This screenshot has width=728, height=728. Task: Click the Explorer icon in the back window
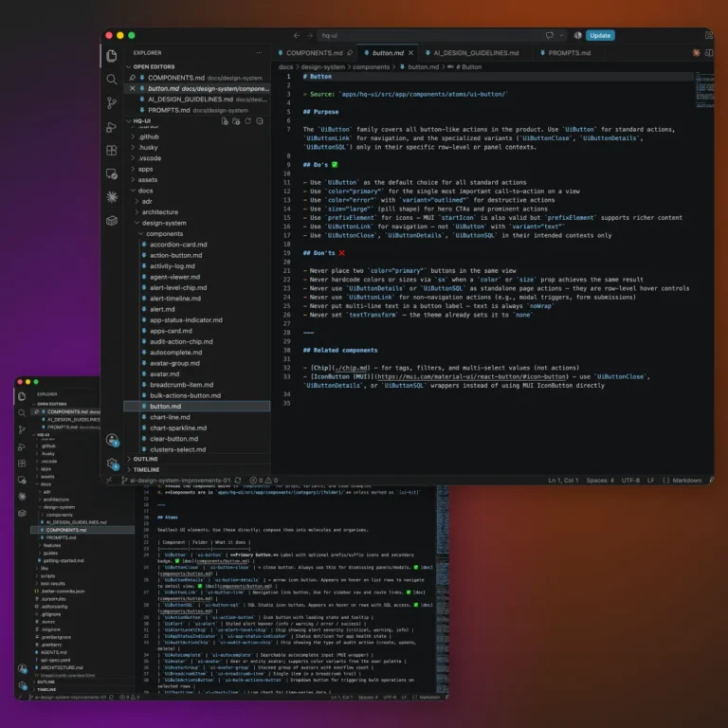22,396
